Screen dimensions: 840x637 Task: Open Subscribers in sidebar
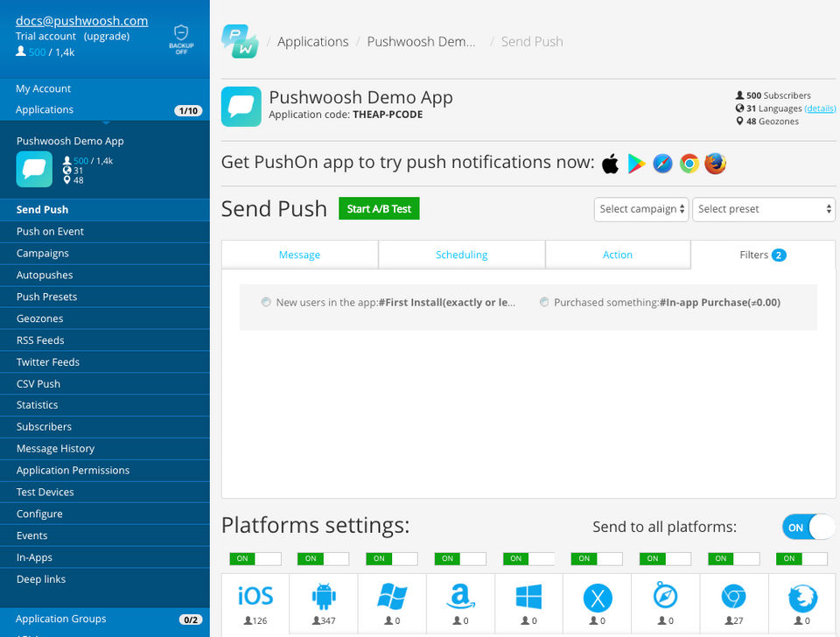click(105, 427)
